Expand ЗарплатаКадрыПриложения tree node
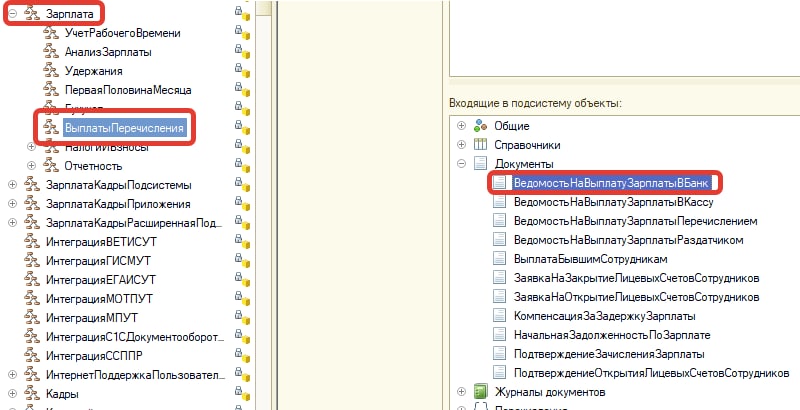The image size is (800, 410). coord(13,204)
